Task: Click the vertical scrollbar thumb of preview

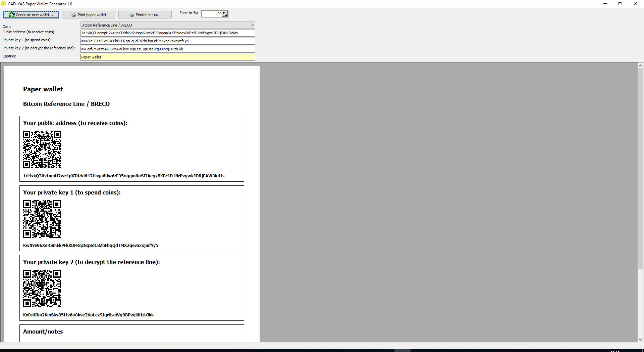Action: [640, 169]
